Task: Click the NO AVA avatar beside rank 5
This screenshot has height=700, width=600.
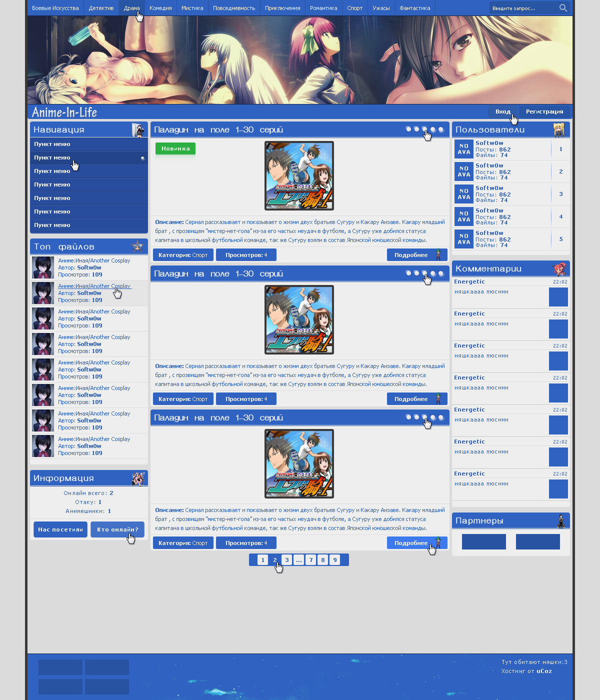Action: click(x=464, y=239)
